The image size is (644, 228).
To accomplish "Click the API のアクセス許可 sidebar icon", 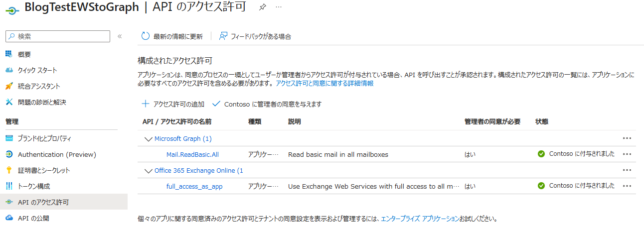I will (x=9, y=202).
